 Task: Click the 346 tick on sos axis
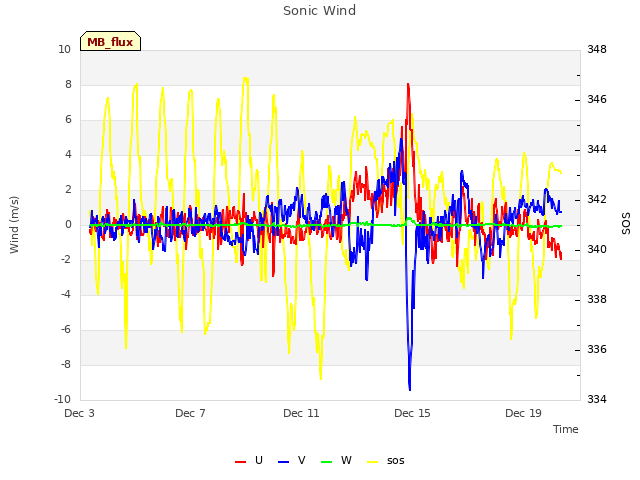tap(597, 99)
